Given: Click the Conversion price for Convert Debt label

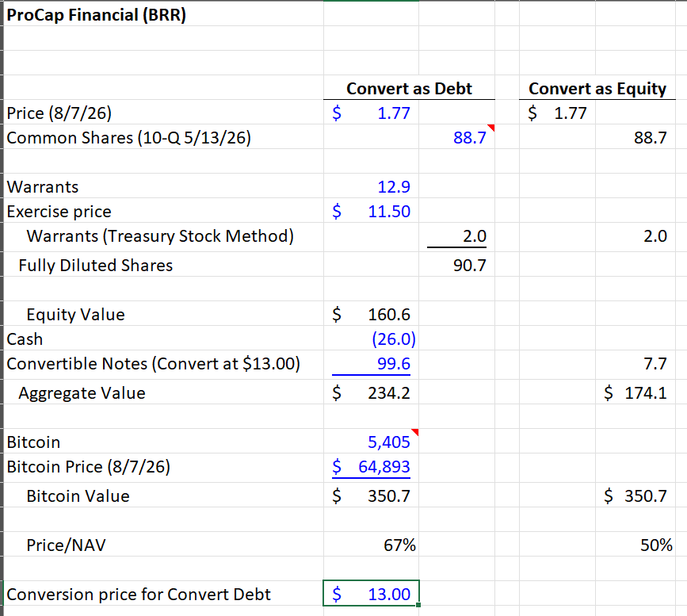Looking at the screenshot, I should point(139,594).
